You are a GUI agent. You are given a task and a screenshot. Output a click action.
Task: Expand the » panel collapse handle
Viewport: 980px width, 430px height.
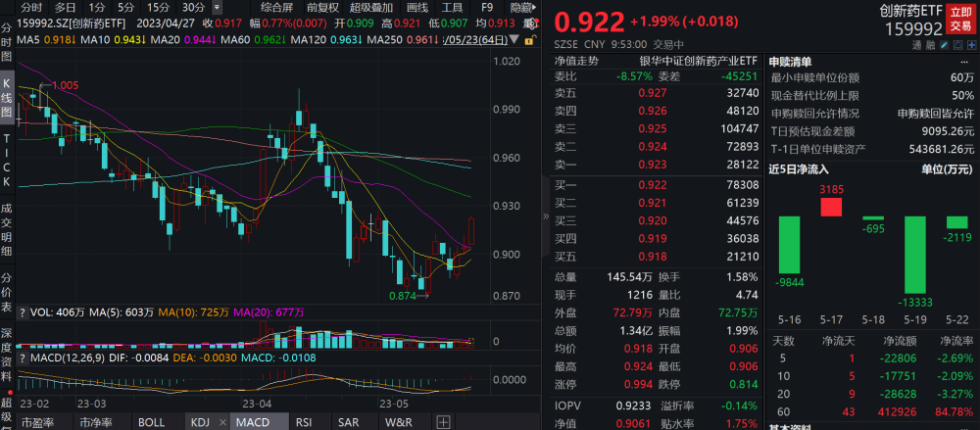coord(545,216)
